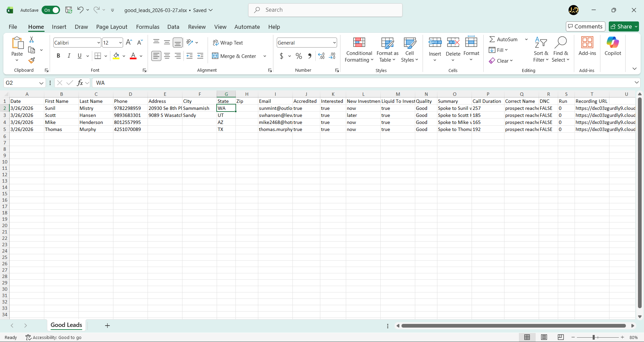Apply italic formatting
The image size is (644, 342).
(x=69, y=56)
